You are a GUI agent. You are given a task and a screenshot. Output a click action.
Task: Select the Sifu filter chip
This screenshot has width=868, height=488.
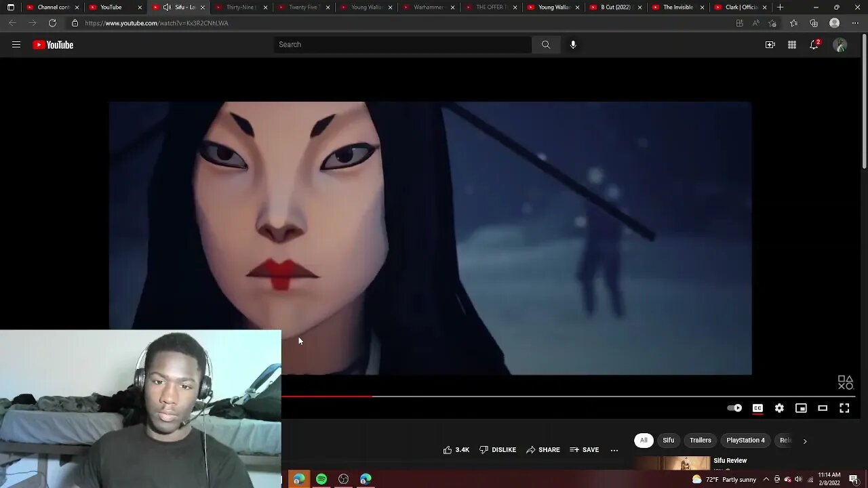669,441
